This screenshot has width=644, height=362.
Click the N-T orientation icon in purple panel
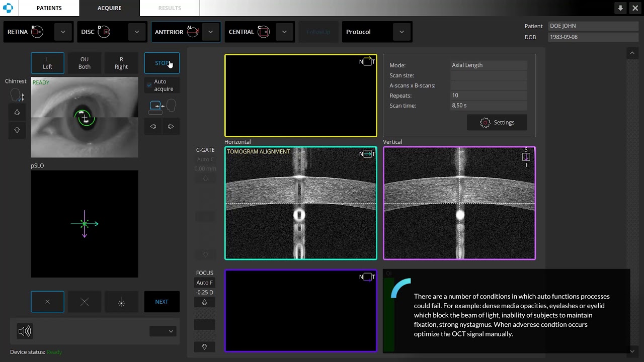367,277
